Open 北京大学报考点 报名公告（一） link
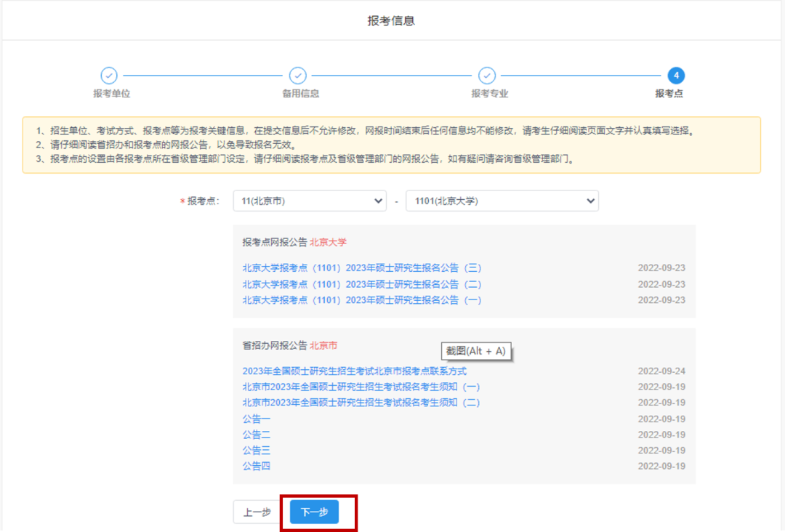The width and height of the screenshot is (785, 532). click(x=362, y=300)
